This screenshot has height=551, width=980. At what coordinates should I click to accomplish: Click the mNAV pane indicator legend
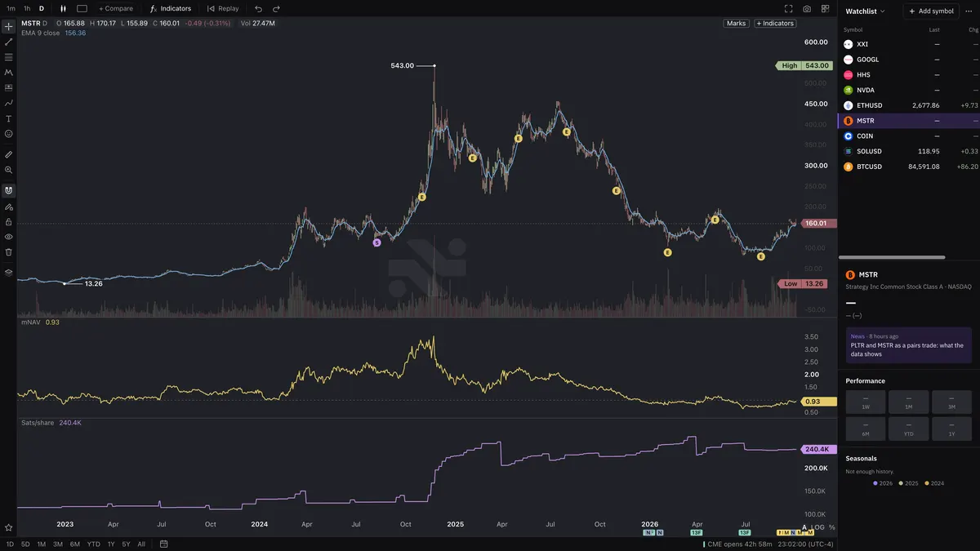(x=31, y=322)
